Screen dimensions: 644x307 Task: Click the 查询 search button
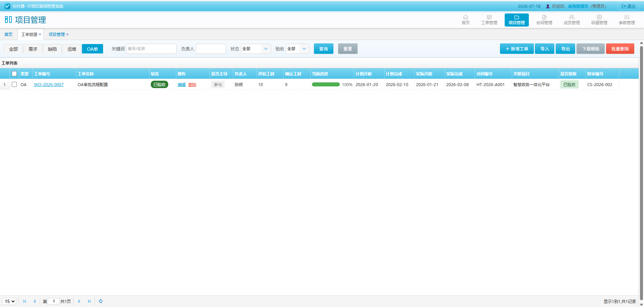323,49
